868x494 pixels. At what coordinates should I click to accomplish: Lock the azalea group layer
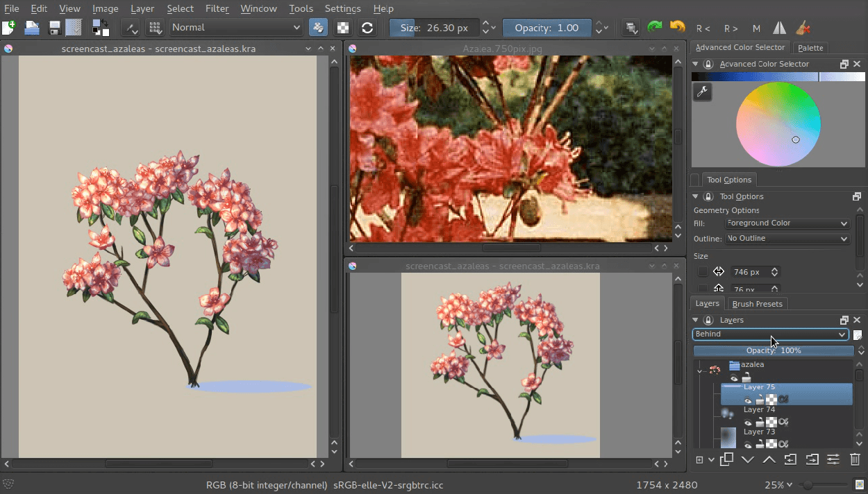pos(746,377)
